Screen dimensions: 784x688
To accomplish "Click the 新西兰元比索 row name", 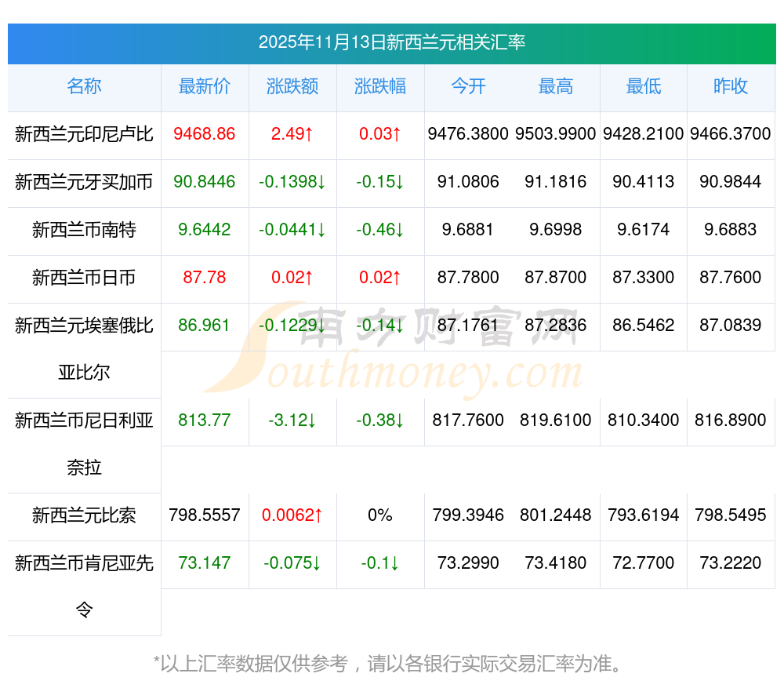I will (x=84, y=515).
